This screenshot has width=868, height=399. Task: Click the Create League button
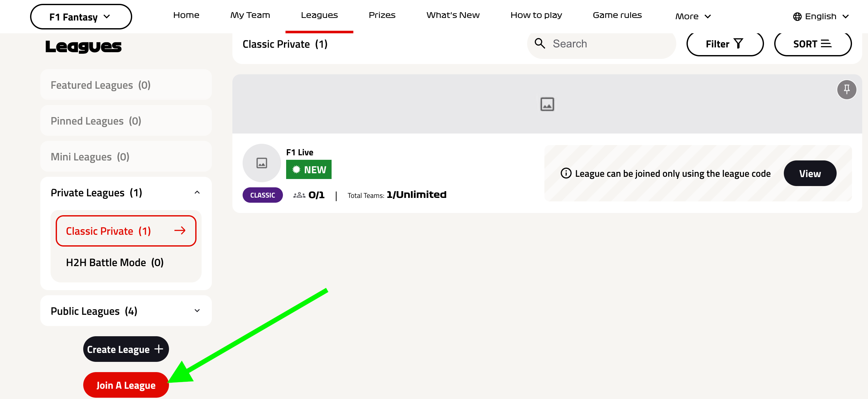coord(126,349)
